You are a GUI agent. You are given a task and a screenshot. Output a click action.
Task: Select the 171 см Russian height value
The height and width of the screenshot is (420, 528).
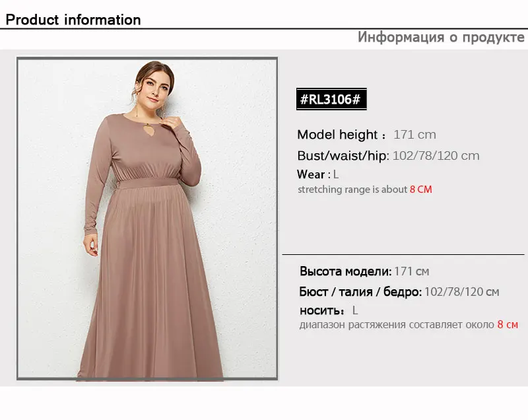tap(411, 271)
